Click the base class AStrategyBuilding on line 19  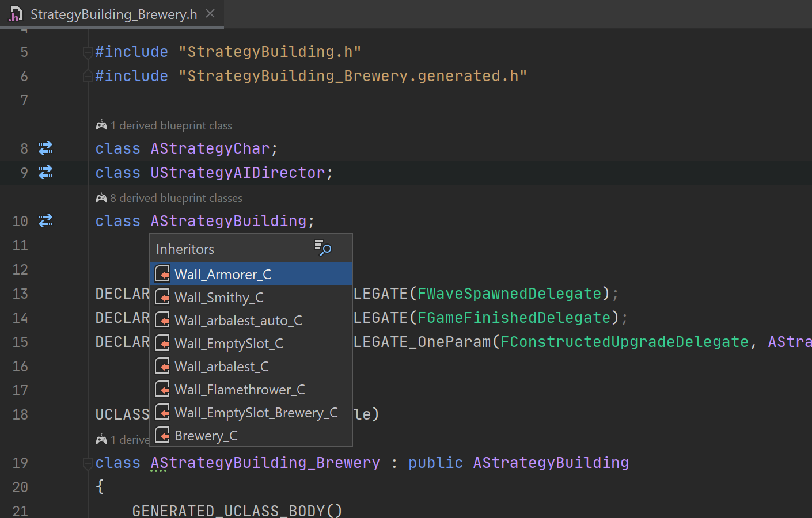(551, 463)
